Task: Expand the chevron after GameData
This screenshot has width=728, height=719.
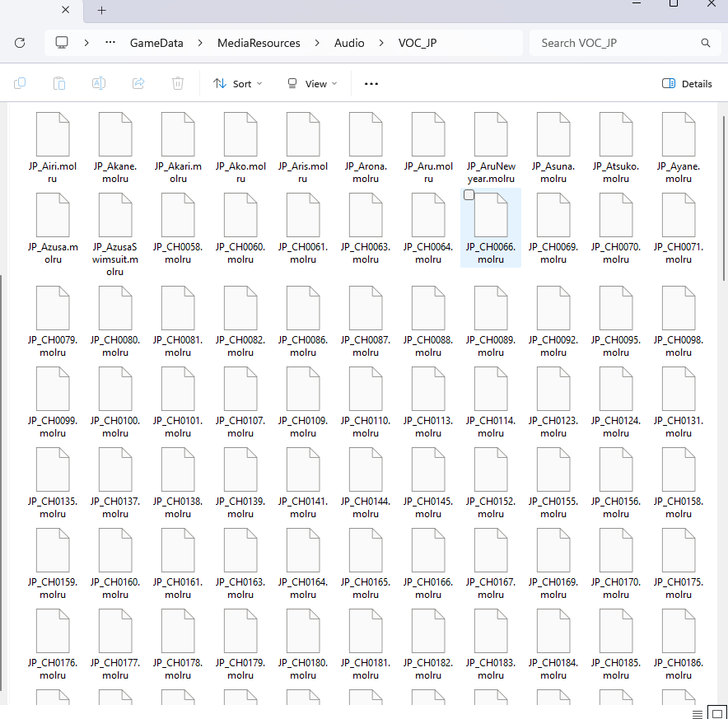Action: (200, 43)
